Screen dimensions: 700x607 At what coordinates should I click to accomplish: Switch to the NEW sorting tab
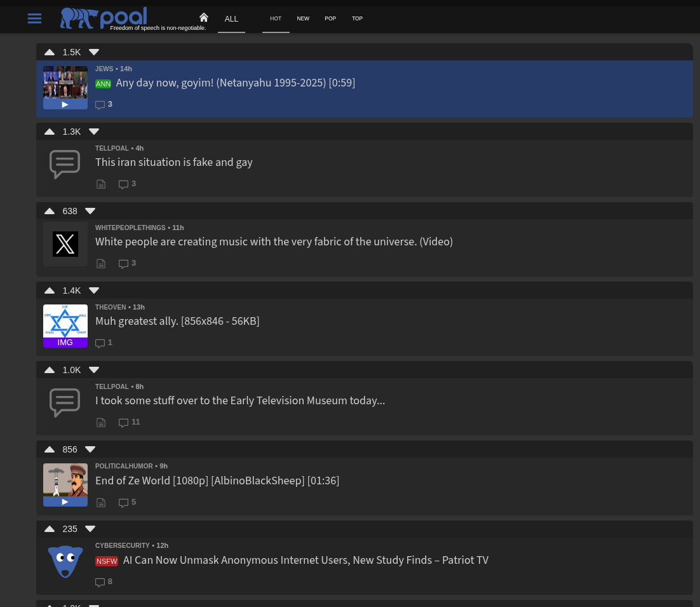pyautogui.click(x=303, y=18)
